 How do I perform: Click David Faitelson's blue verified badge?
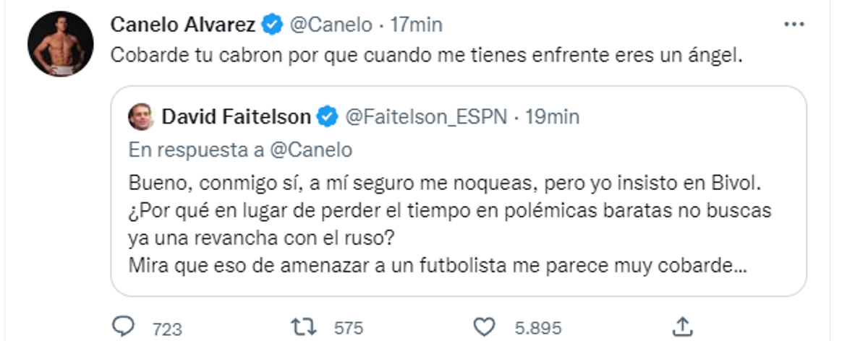click(328, 116)
